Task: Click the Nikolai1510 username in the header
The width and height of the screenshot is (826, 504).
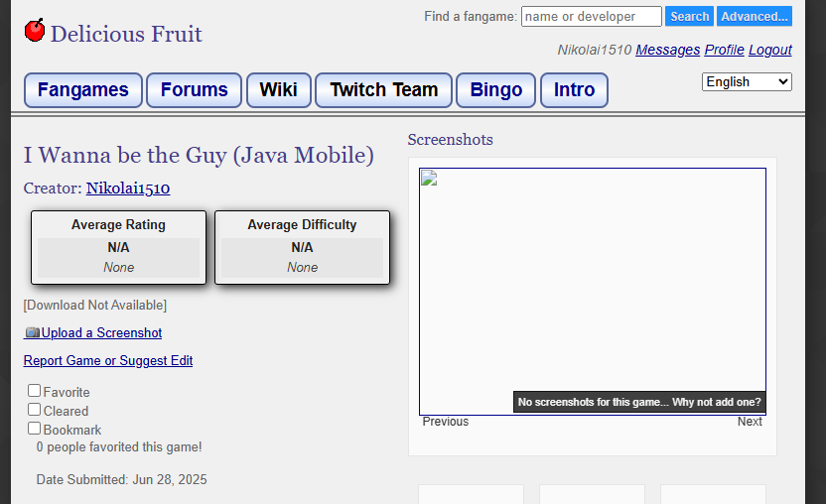Action: pos(595,50)
